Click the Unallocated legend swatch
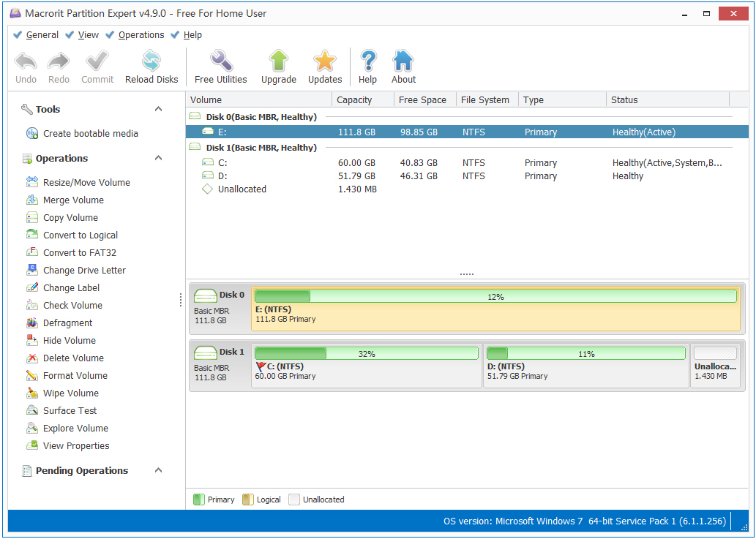Viewport: 756px width, 539px height. click(294, 500)
